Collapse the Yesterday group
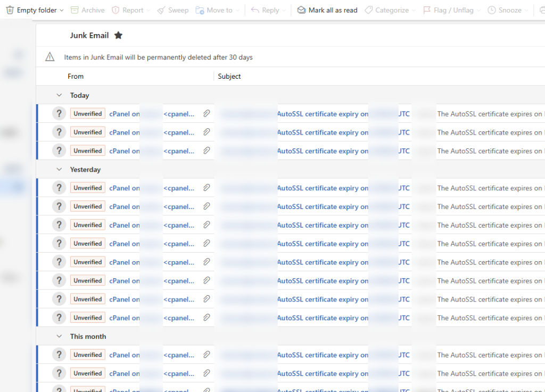This screenshot has height=392, width=545. [59, 170]
